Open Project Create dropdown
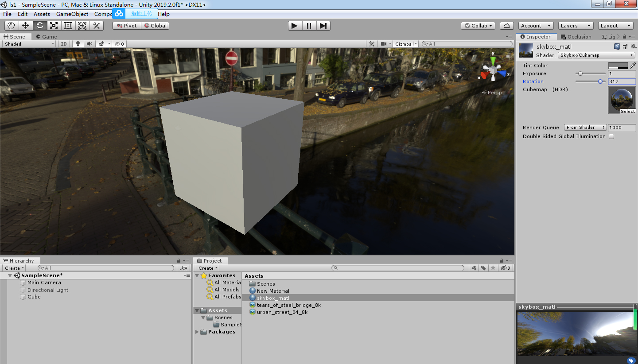Viewport: 638px width, 364px height. point(208,268)
